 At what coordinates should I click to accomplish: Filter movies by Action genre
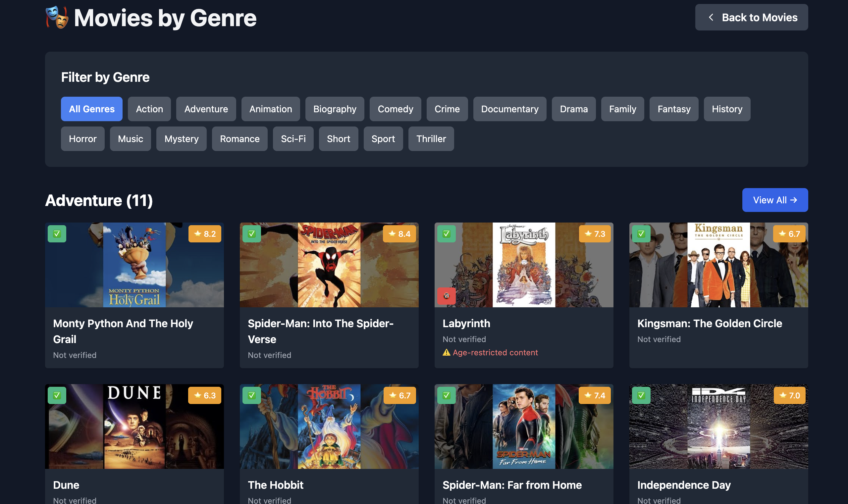[149, 109]
